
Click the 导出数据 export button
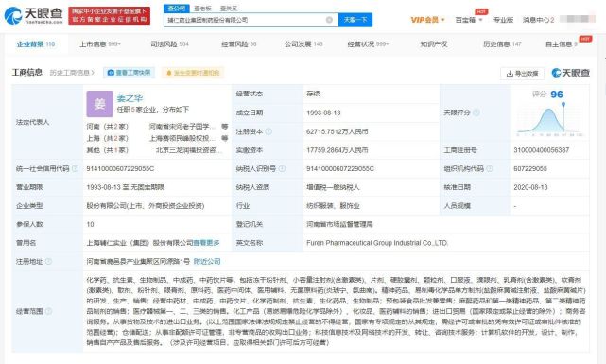[522, 73]
